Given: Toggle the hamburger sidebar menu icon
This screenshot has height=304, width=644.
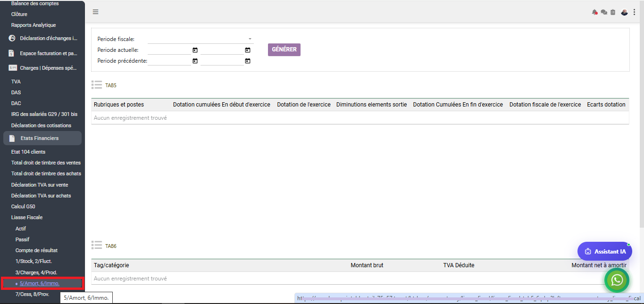Looking at the screenshot, I should tap(96, 12).
